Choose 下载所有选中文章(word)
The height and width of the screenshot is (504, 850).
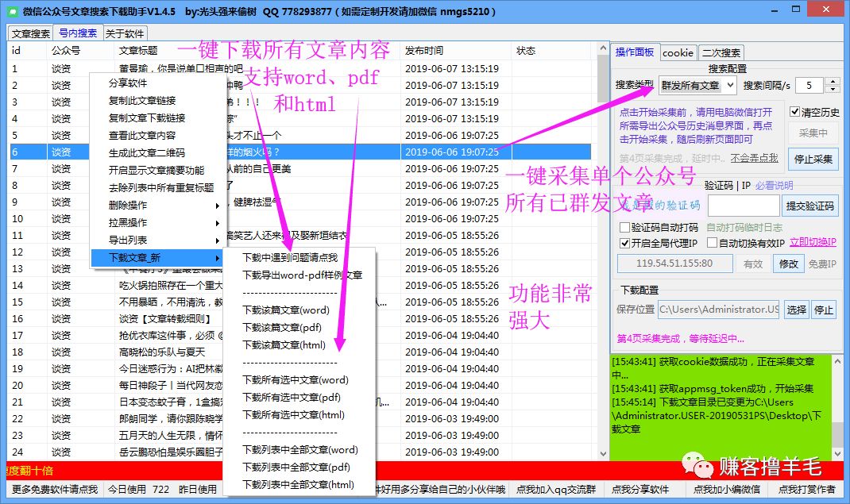tap(299, 380)
